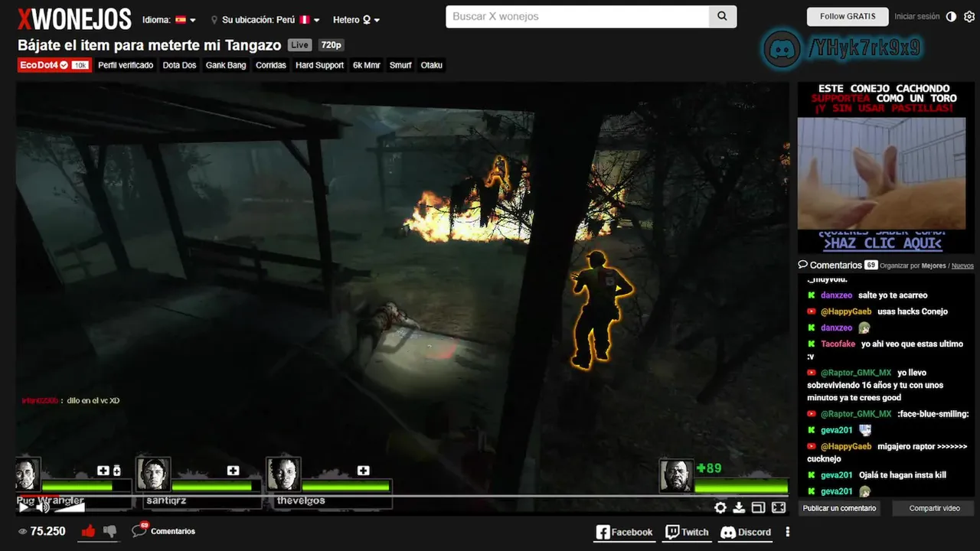Click the 720p quality badge
This screenshot has width=980, height=551.
(x=331, y=45)
